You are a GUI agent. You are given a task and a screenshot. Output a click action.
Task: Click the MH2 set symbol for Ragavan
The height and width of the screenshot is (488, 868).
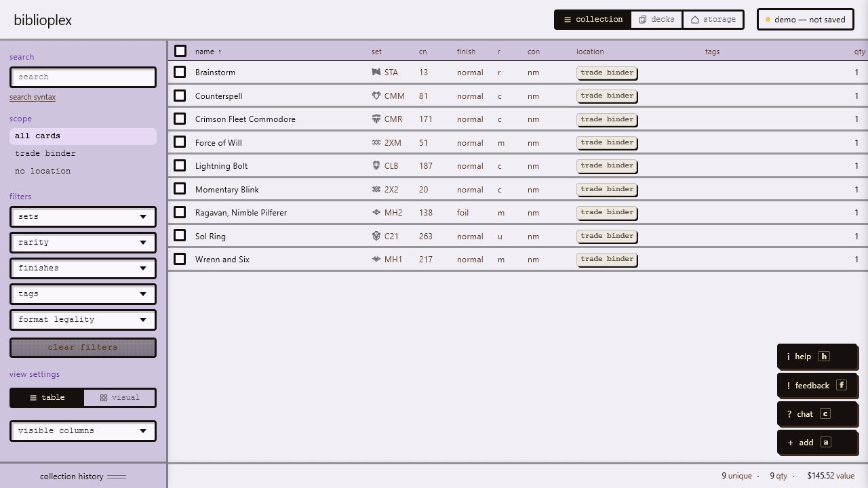(x=376, y=212)
